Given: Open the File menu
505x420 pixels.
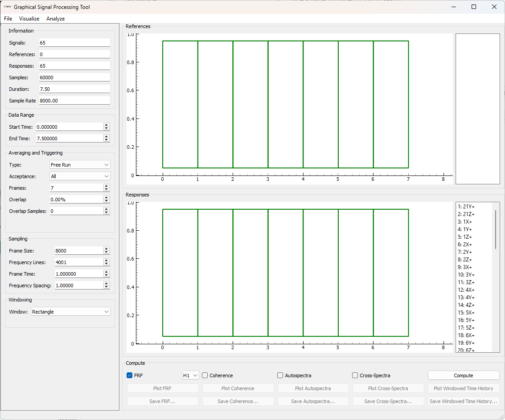Looking at the screenshot, I should pyautogui.click(x=8, y=19).
